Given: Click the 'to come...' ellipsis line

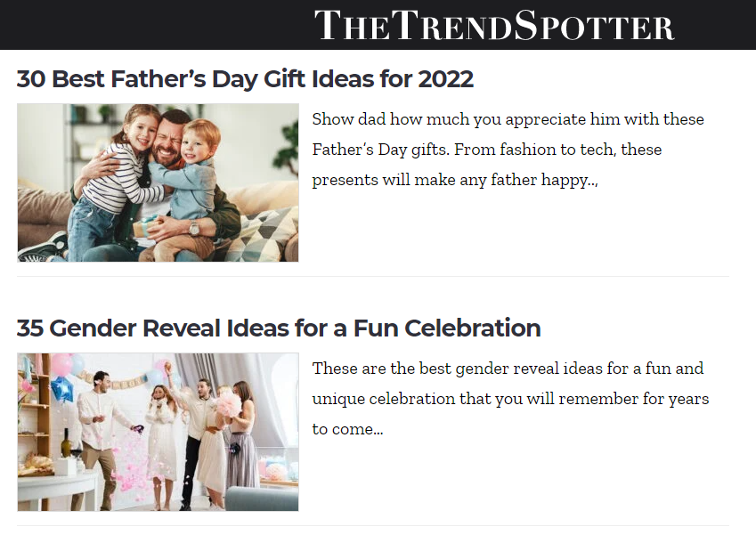Looking at the screenshot, I should click(347, 429).
